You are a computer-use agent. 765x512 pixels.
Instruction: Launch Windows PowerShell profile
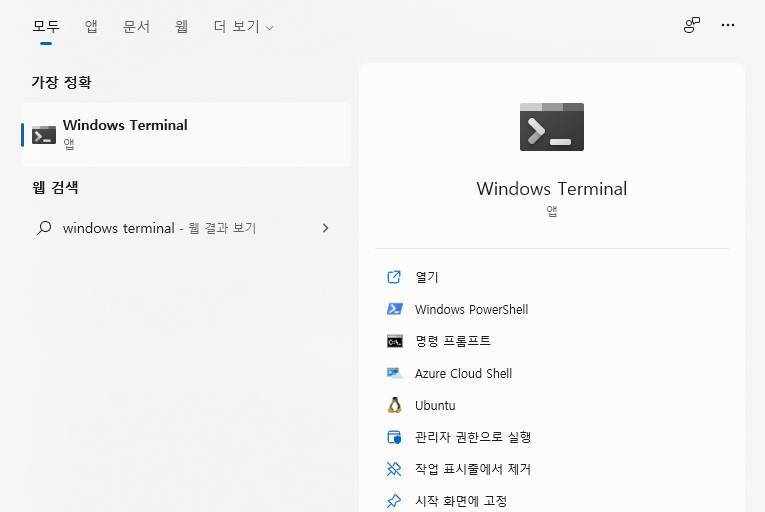click(x=471, y=309)
